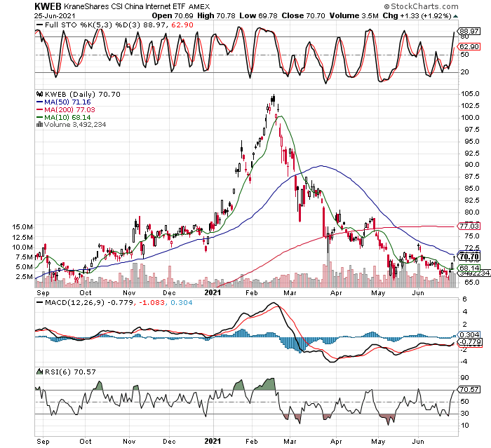Click the RSI(6) 70.57 legend text
The height and width of the screenshot is (448, 491).
point(70,372)
